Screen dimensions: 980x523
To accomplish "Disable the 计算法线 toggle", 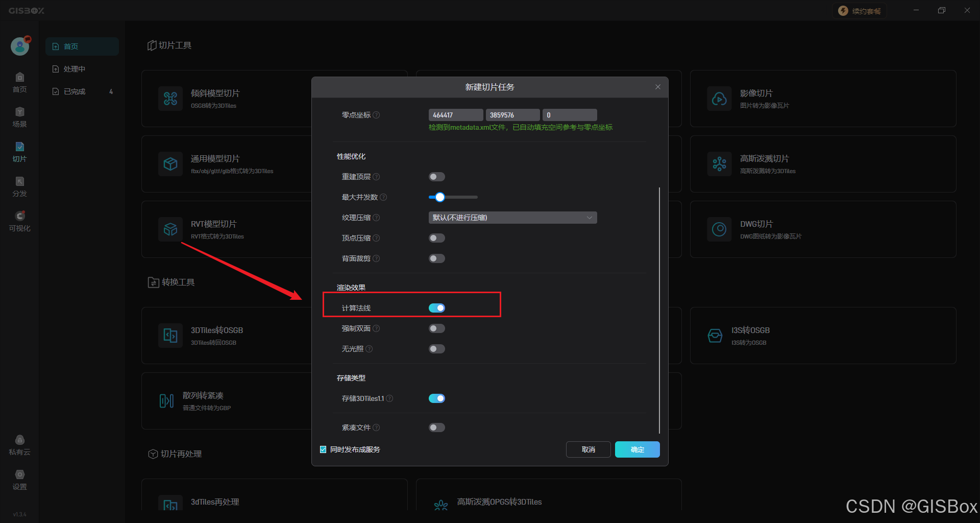I will [437, 308].
